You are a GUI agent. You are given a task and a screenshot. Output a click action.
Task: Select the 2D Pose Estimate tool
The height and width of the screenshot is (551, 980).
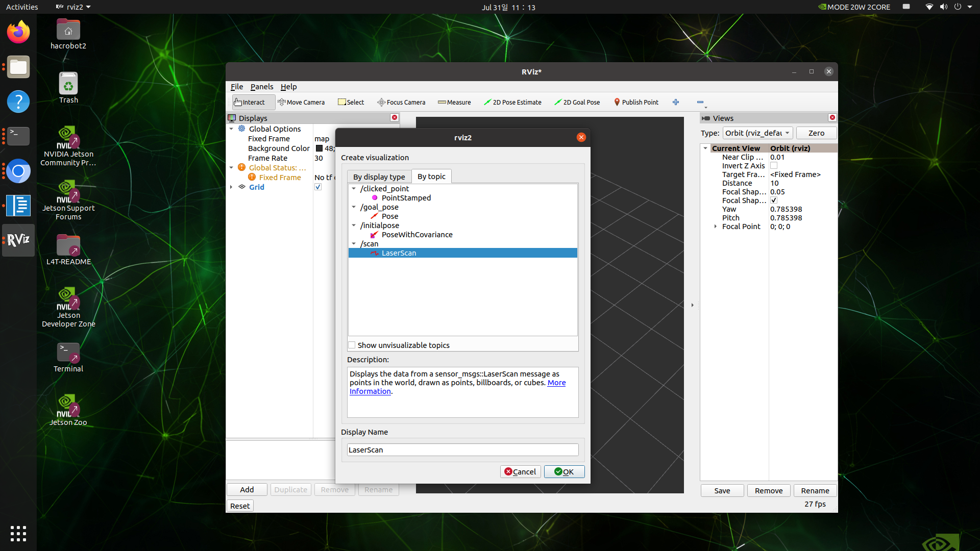click(512, 102)
